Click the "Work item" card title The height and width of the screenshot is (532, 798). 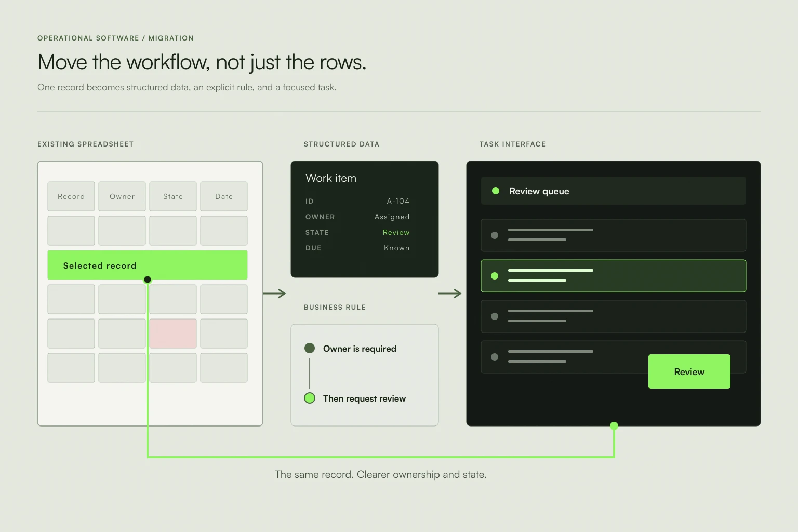click(331, 178)
